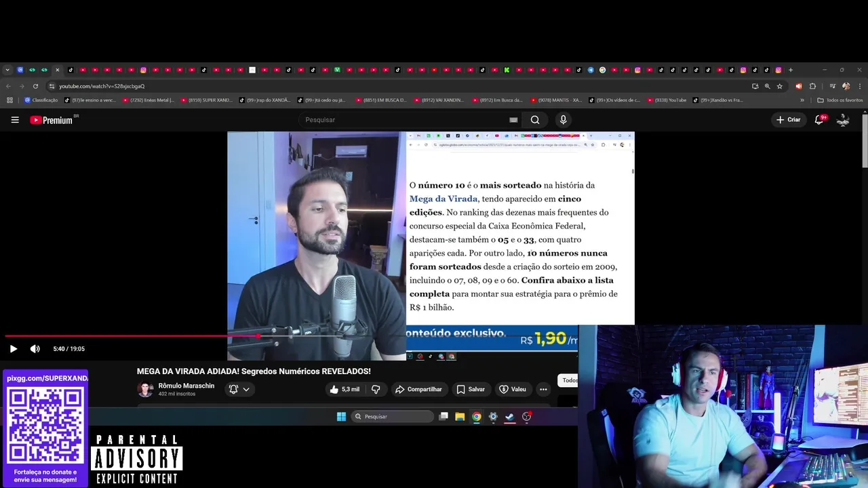Open the (9338) YouTube bookmark
This screenshot has height=488, width=868.
coord(667,100)
